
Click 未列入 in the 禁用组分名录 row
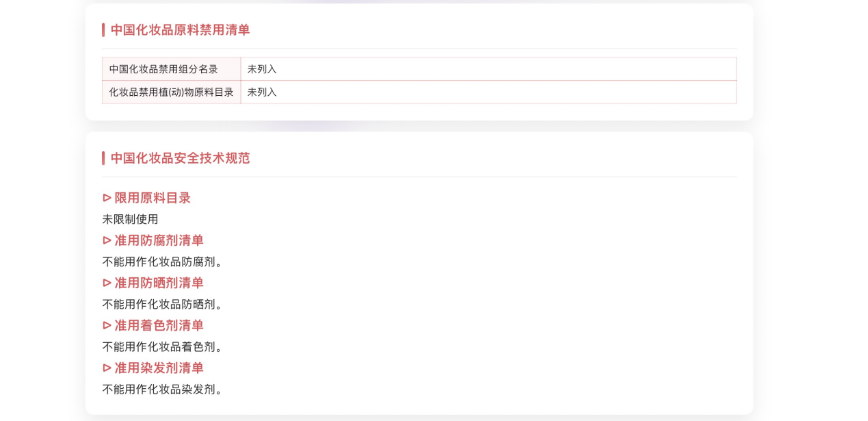coord(262,69)
